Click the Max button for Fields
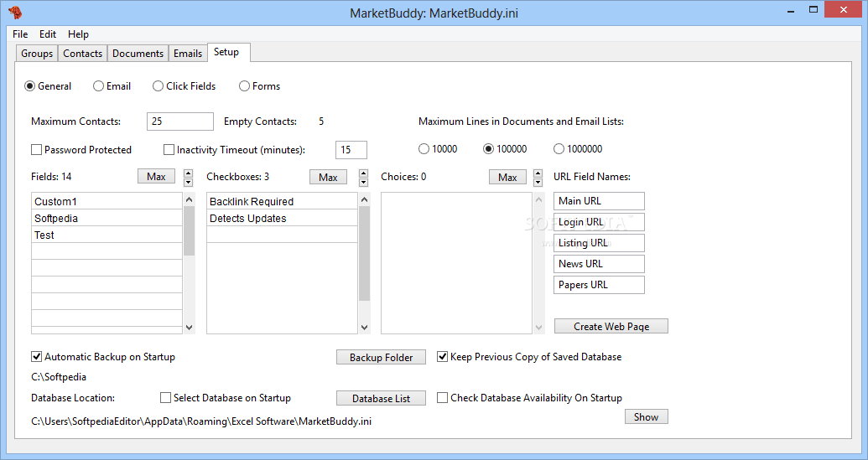The image size is (868, 460). 156,176
